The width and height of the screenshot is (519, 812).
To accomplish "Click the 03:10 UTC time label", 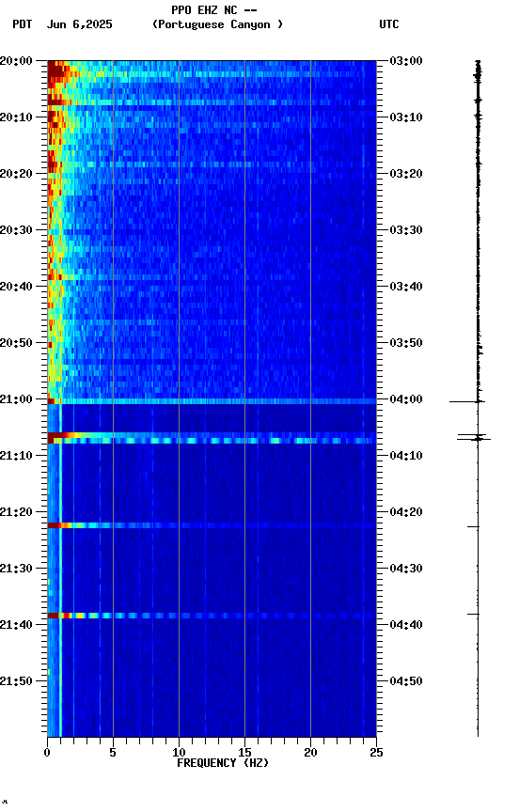I will [x=406, y=117].
